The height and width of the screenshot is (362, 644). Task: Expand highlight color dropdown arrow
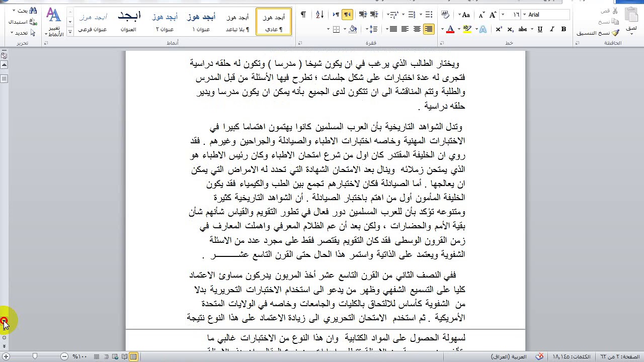point(459,29)
